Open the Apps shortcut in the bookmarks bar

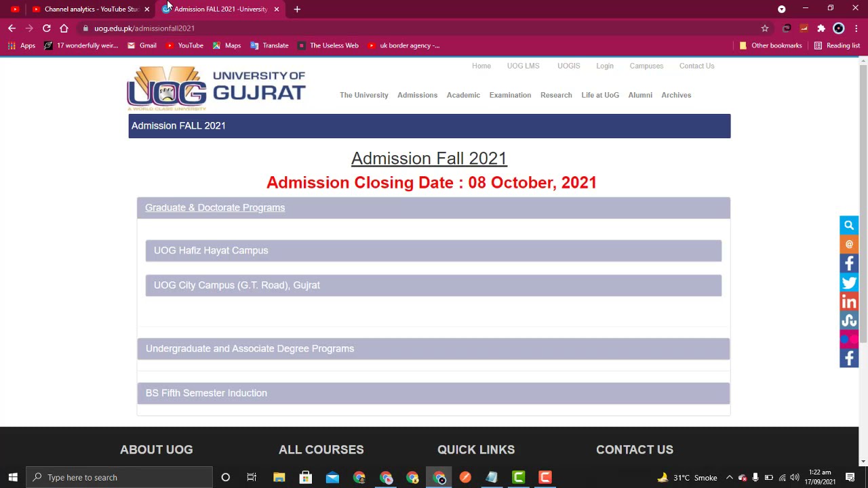point(22,45)
